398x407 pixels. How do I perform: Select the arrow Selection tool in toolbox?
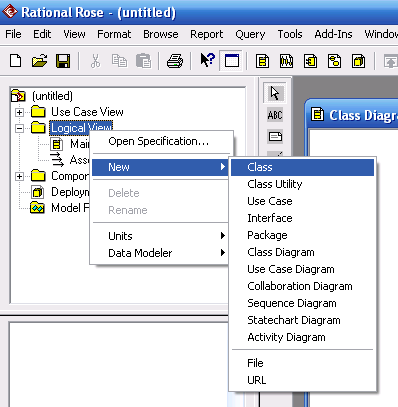[275, 93]
